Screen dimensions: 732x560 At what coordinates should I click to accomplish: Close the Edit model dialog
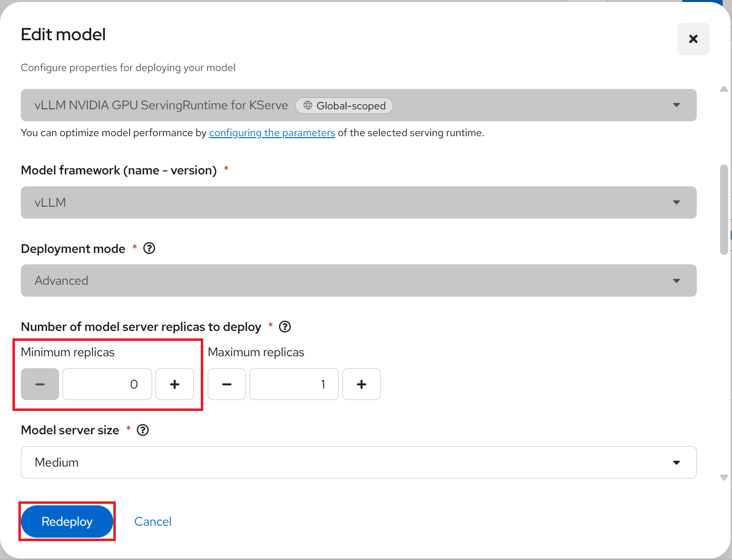693,39
